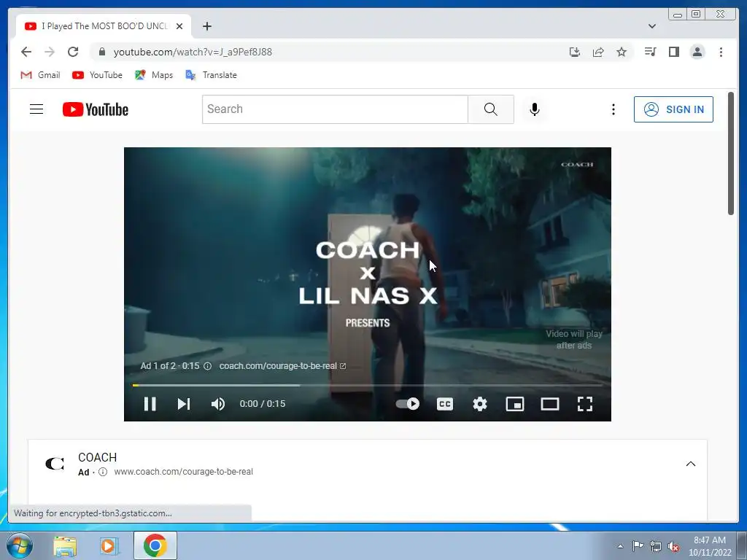
Task: Toggle the autoplay switch in player
Action: [x=407, y=404]
